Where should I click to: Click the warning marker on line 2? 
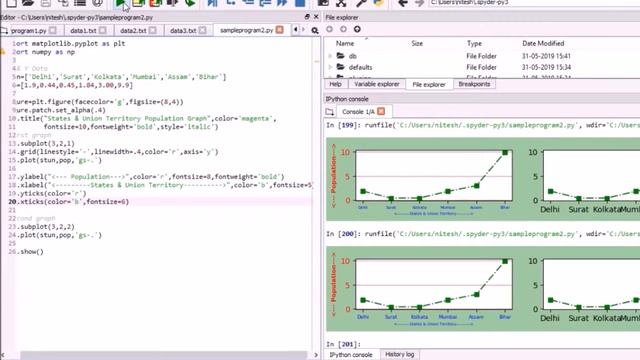click(3, 52)
